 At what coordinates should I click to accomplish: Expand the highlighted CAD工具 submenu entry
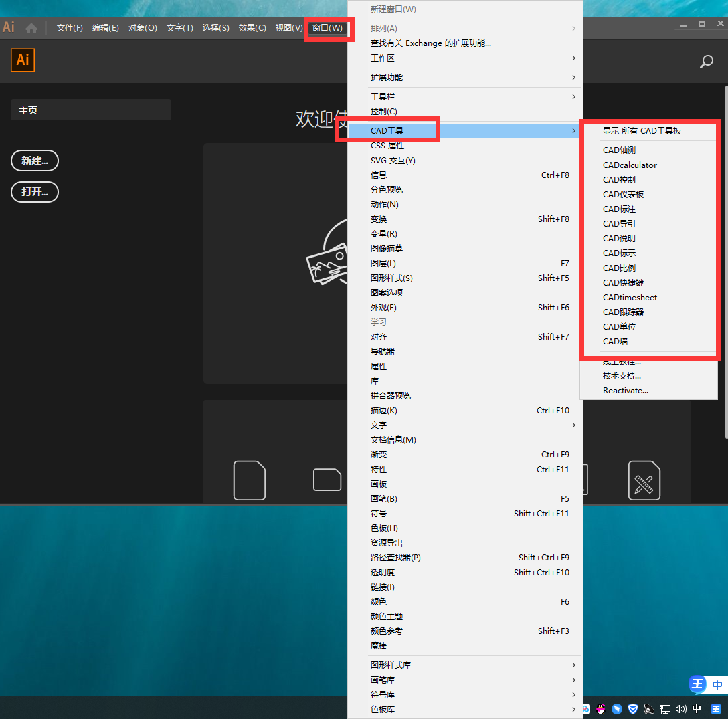pos(465,131)
